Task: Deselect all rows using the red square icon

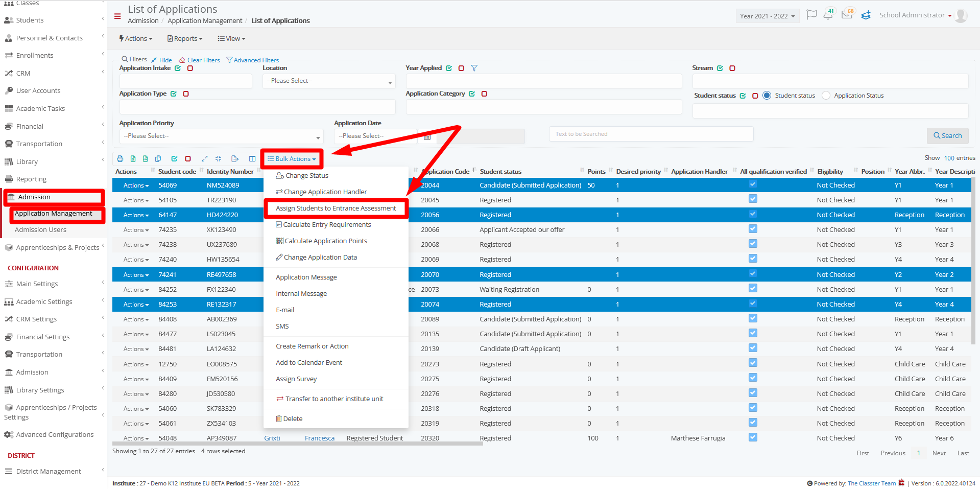Action: [188, 159]
